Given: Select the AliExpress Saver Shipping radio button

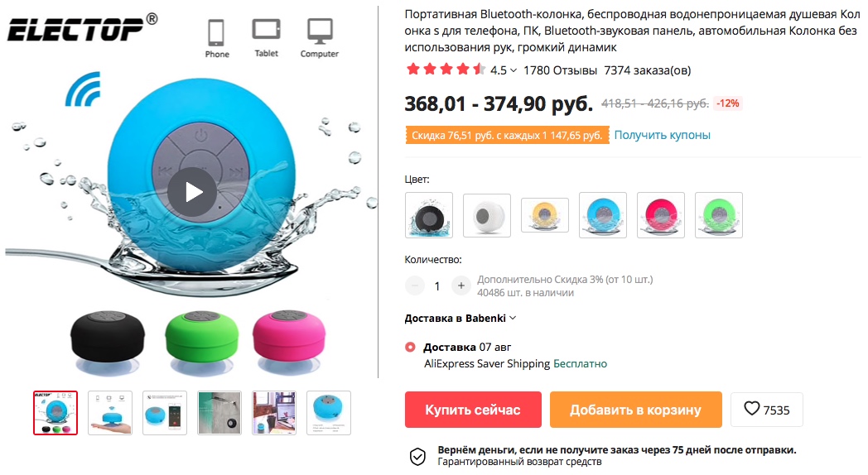Looking at the screenshot, I should tap(411, 347).
